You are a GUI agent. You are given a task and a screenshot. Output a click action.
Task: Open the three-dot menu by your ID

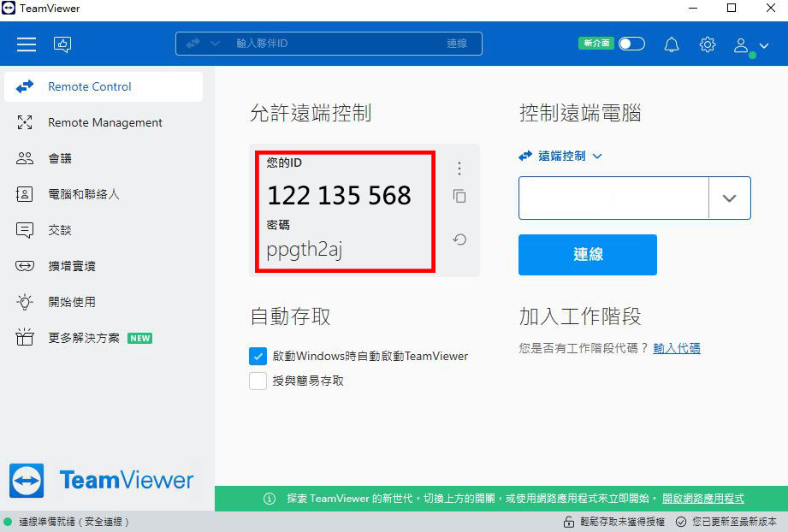tap(459, 168)
